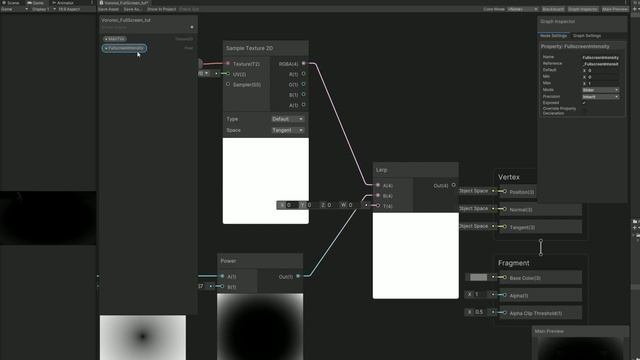The height and width of the screenshot is (360, 640).
Task: Click the Max X value field
Action: click(x=603, y=83)
